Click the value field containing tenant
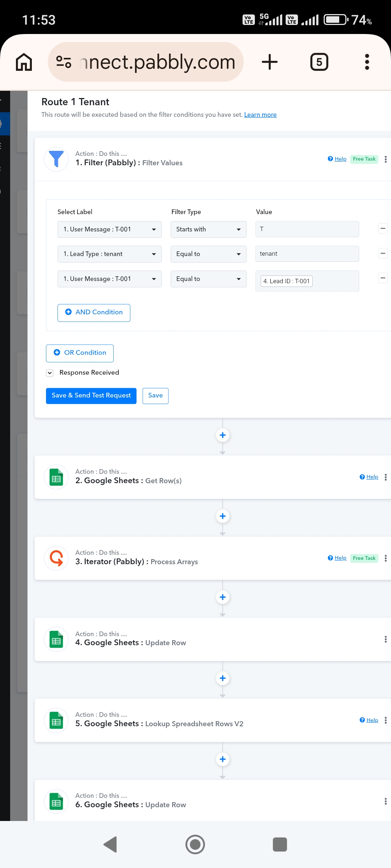 [x=307, y=254]
